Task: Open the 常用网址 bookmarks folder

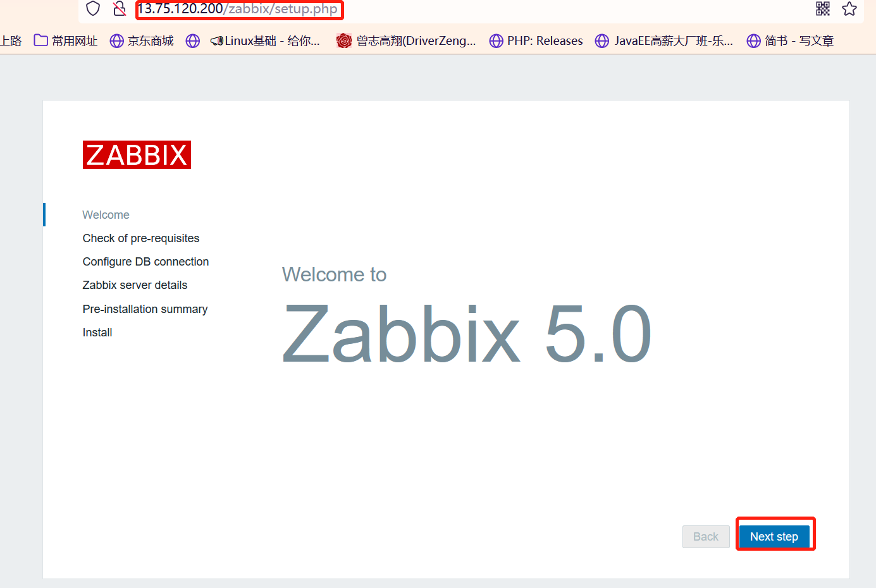Action: (x=66, y=41)
